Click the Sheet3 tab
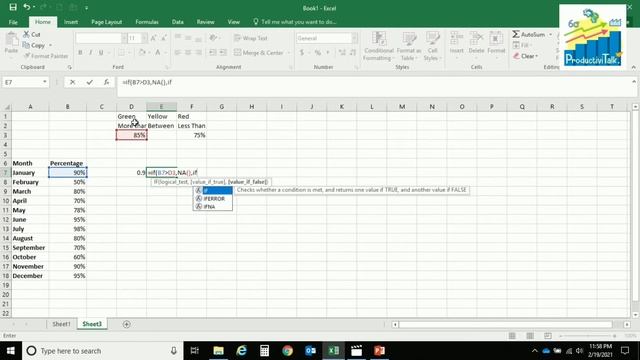 click(x=92, y=324)
